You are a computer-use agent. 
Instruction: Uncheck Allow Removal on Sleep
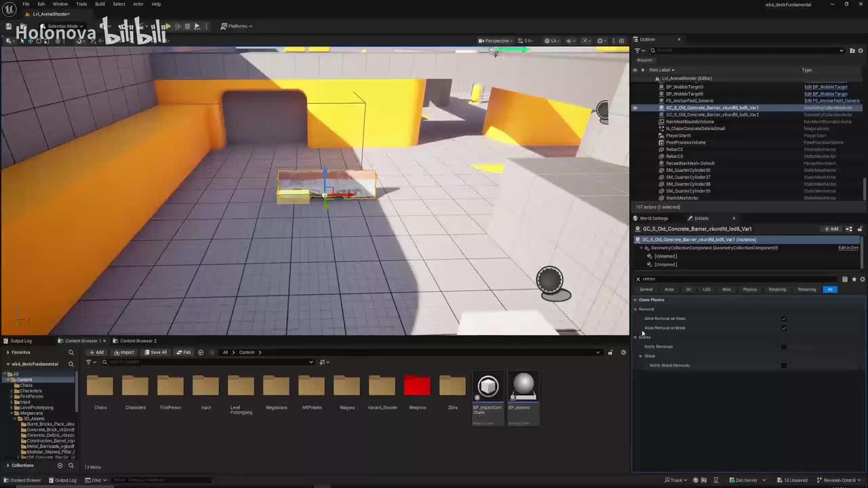pyautogui.click(x=784, y=319)
